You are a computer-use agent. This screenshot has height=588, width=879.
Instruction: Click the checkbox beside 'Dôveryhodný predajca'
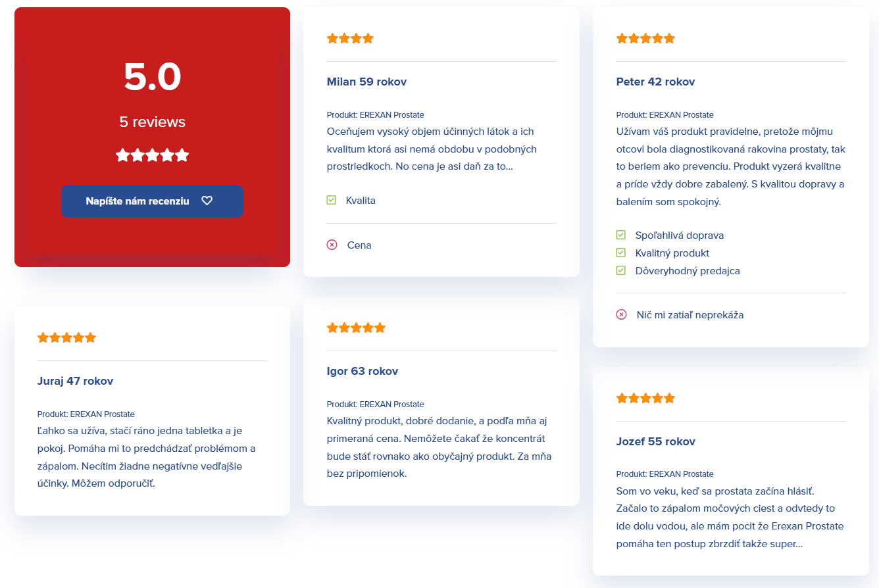tap(620, 270)
